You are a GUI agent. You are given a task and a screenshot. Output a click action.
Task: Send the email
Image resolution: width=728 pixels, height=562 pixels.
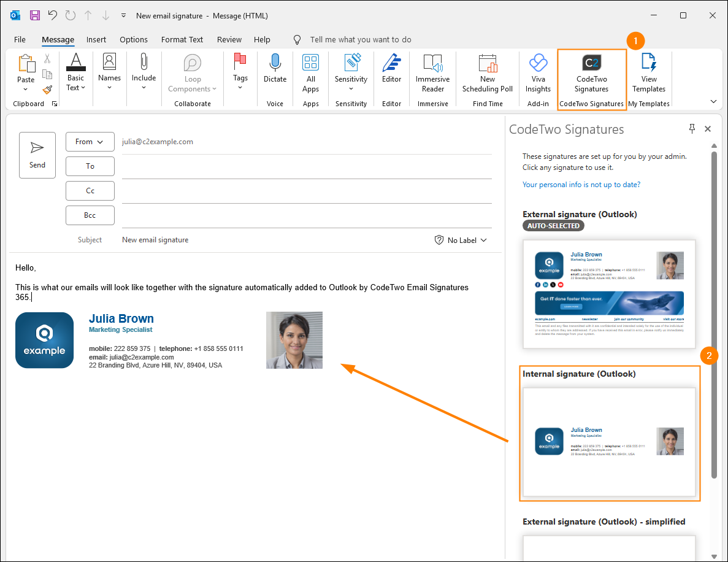point(37,155)
